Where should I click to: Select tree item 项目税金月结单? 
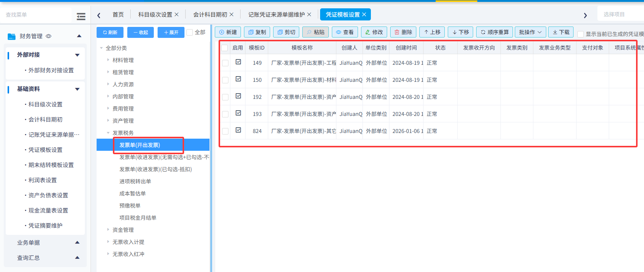pyautogui.click(x=138, y=217)
